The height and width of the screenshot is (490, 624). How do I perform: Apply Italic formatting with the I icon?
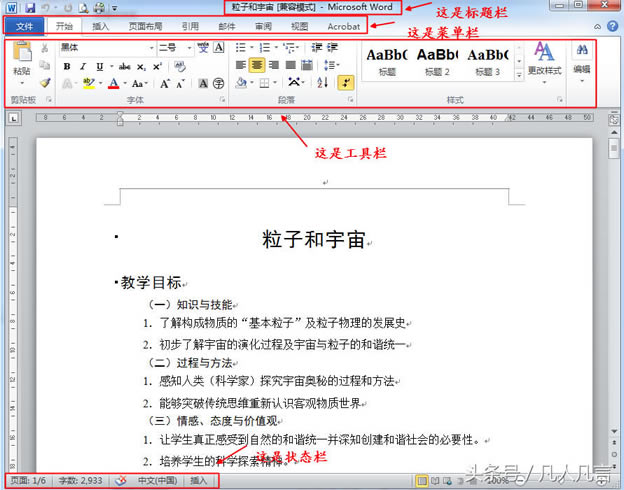point(83,66)
